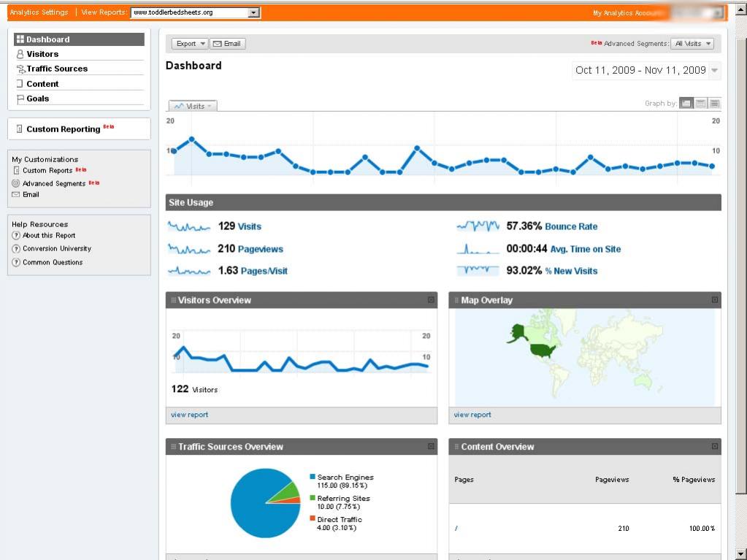Click Search Engines blue legend swatch

coord(313,476)
